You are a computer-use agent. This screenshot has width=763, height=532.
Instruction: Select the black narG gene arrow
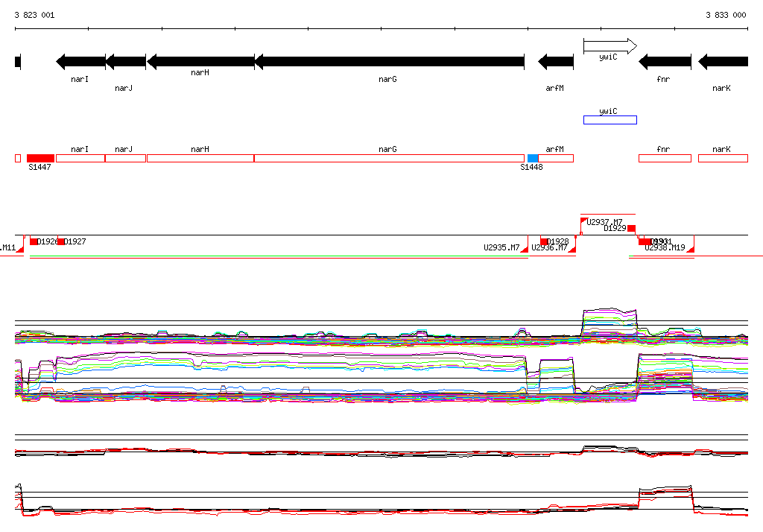(389, 62)
